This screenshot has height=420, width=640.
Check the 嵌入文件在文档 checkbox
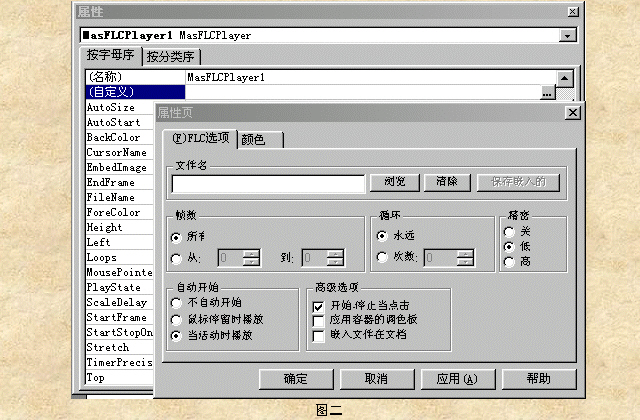pyautogui.click(x=319, y=335)
